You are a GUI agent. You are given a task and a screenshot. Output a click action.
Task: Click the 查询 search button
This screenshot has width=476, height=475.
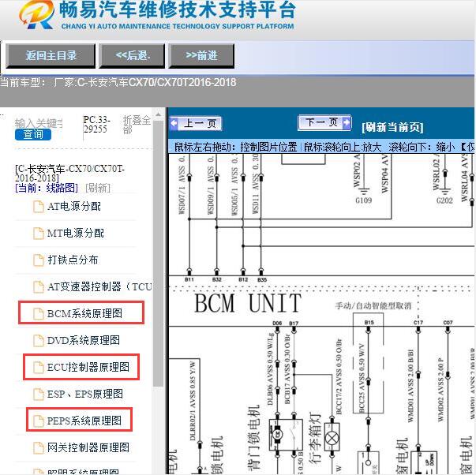pyautogui.click(x=33, y=134)
